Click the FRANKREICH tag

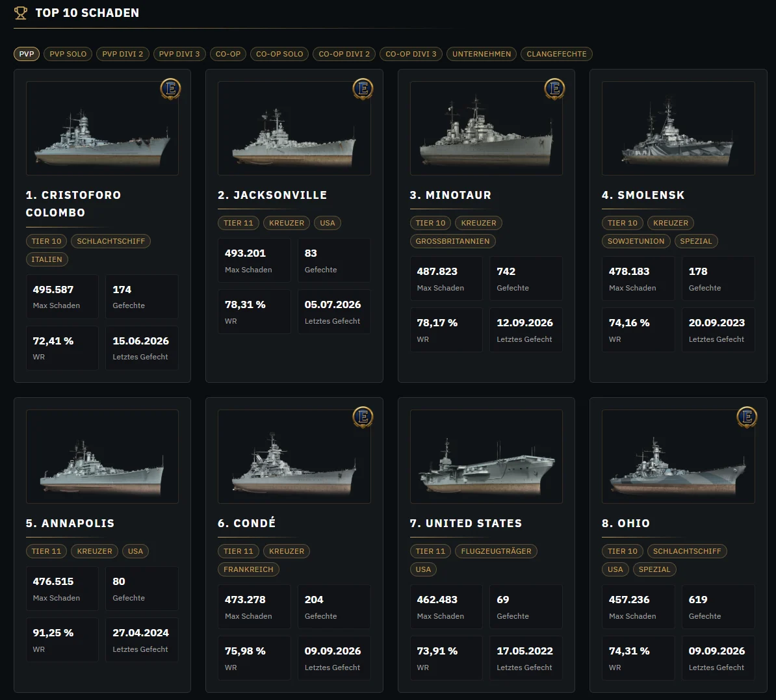point(248,569)
